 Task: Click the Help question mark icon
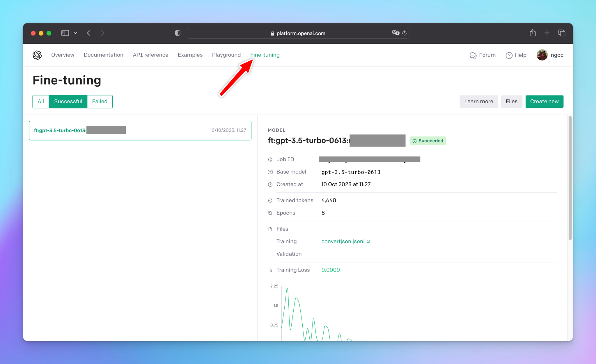[x=509, y=55]
